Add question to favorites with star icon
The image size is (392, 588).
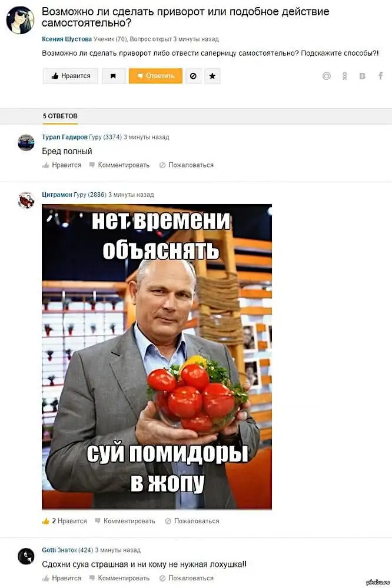pos(212,76)
